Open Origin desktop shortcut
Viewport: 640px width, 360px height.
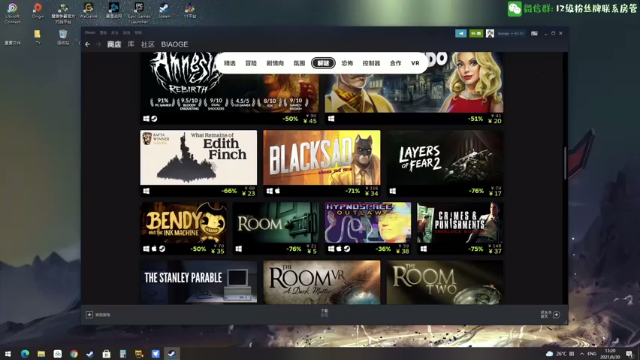coord(38,11)
